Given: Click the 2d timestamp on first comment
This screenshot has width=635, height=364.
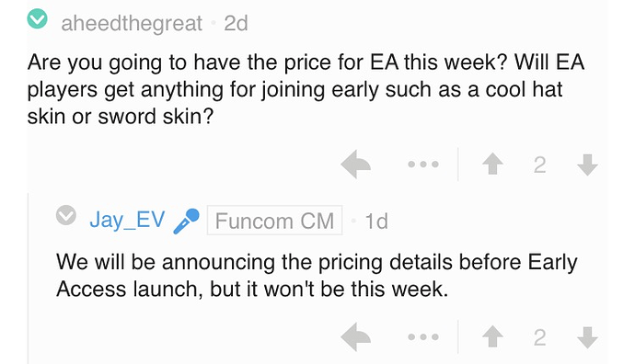Looking at the screenshot, I should 237,23.
